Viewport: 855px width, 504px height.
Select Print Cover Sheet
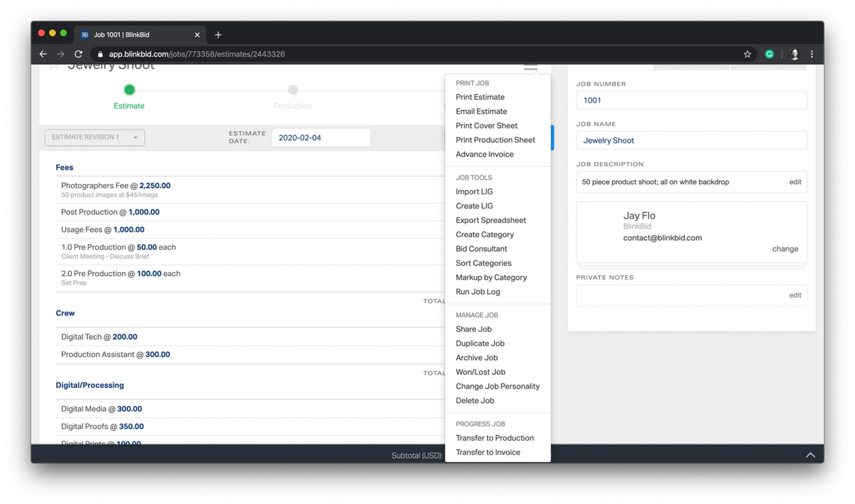point(486,125)
